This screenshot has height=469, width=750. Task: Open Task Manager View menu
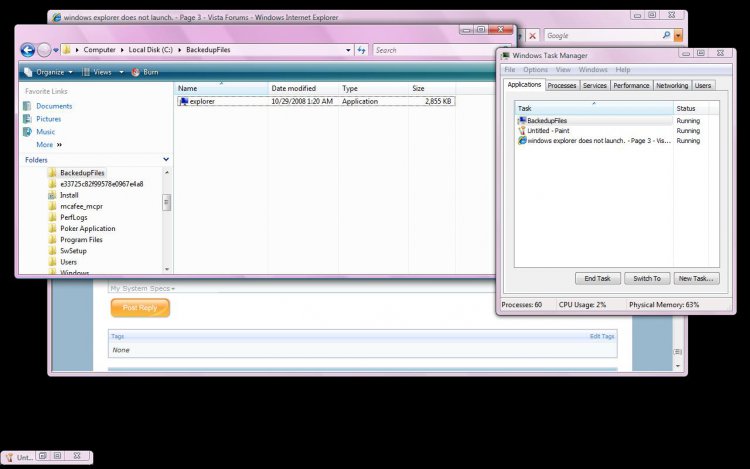point(563,70)
